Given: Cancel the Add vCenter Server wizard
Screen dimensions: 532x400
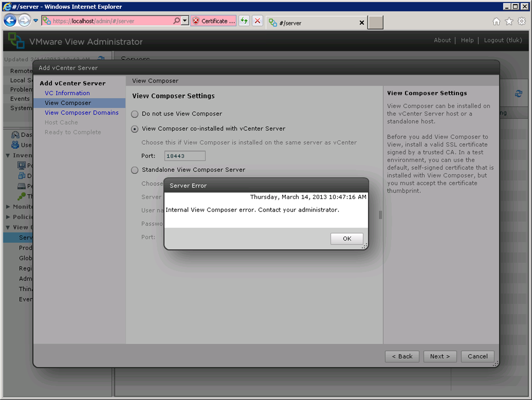Looking at the screenshot, I should 477,356.
